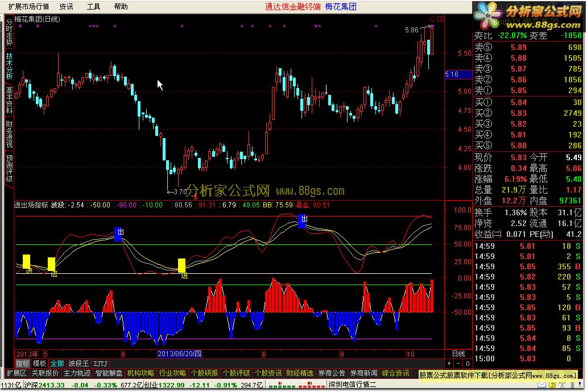Click the 梅花集团(日线) chart title
Image resolution: width=587 pixels, height=392 pixels.
pyautogui.click(x=38, y=19)
